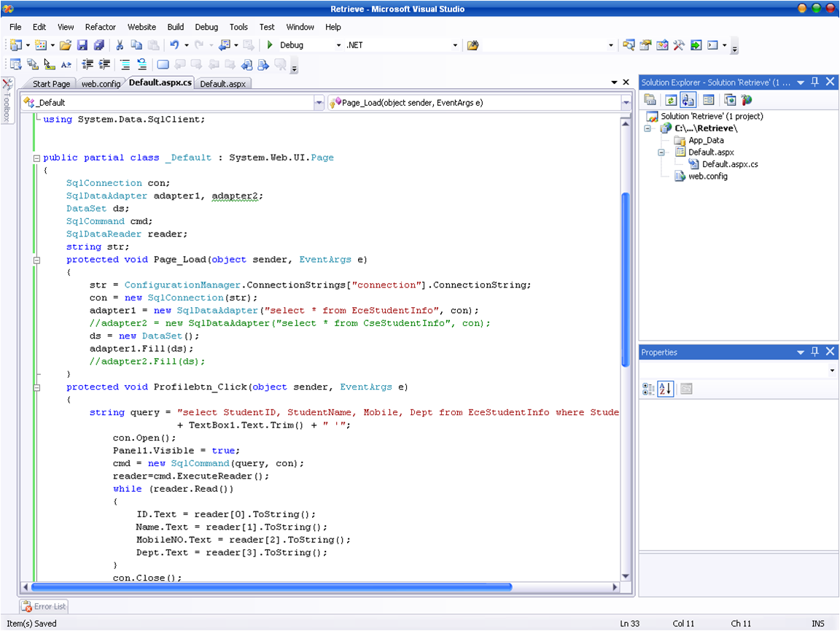Open the ASP.NET Configuration icon in Solution Explorer

click(746, 100)
